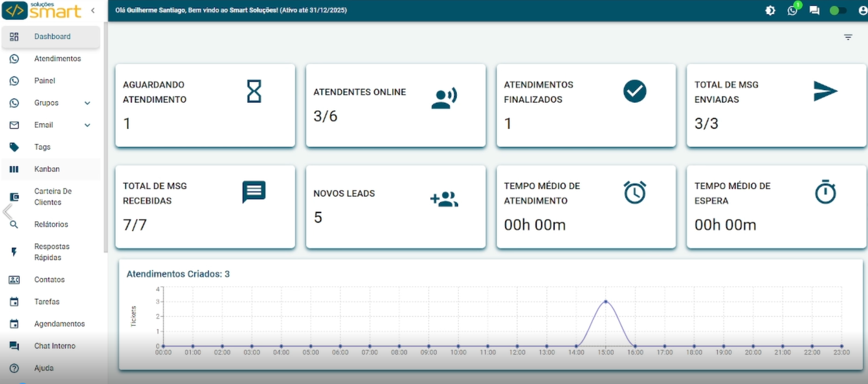Toggle the theme brightness icon
Viewport: 868px width, 384px height.
tap(770, 10)
